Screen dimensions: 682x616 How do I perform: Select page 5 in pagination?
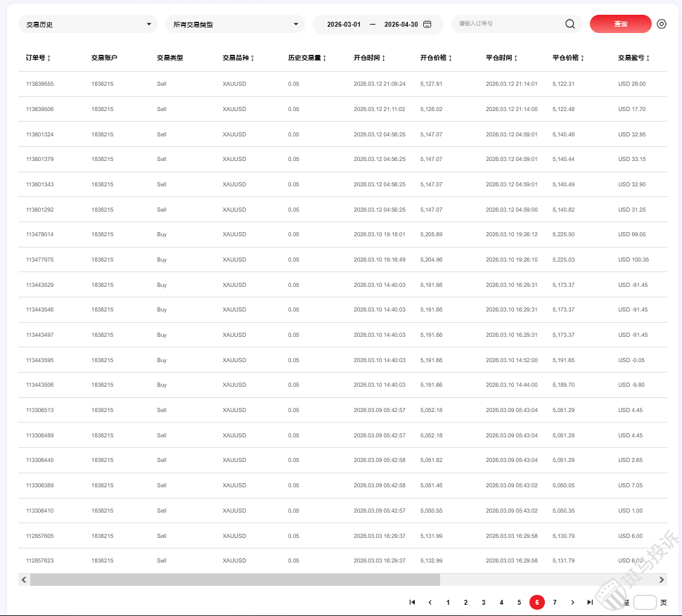pyautogui.click(x=519, y=602)
